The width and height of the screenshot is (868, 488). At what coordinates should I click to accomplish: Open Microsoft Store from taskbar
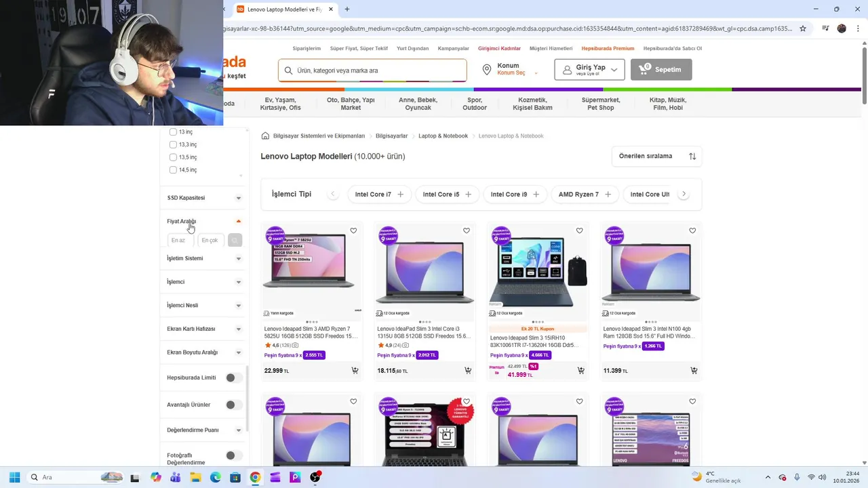(x=235, y=477)
